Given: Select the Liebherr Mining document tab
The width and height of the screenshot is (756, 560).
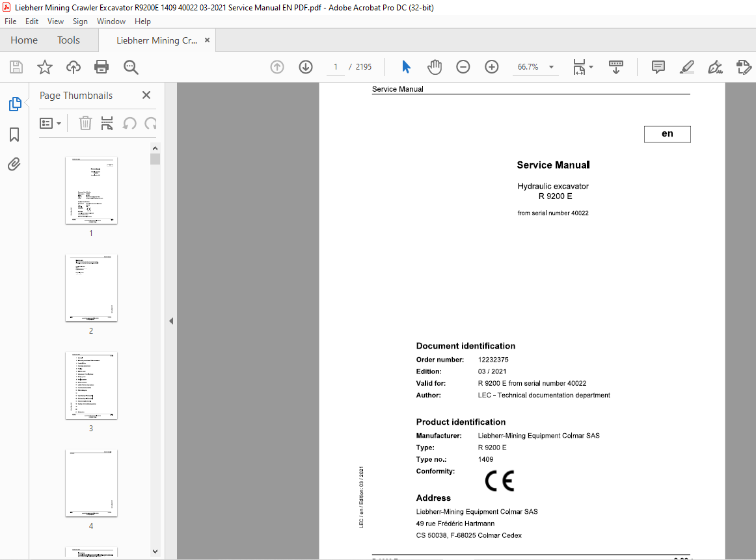Looking at the screenshot, I should tap(157, 40).
